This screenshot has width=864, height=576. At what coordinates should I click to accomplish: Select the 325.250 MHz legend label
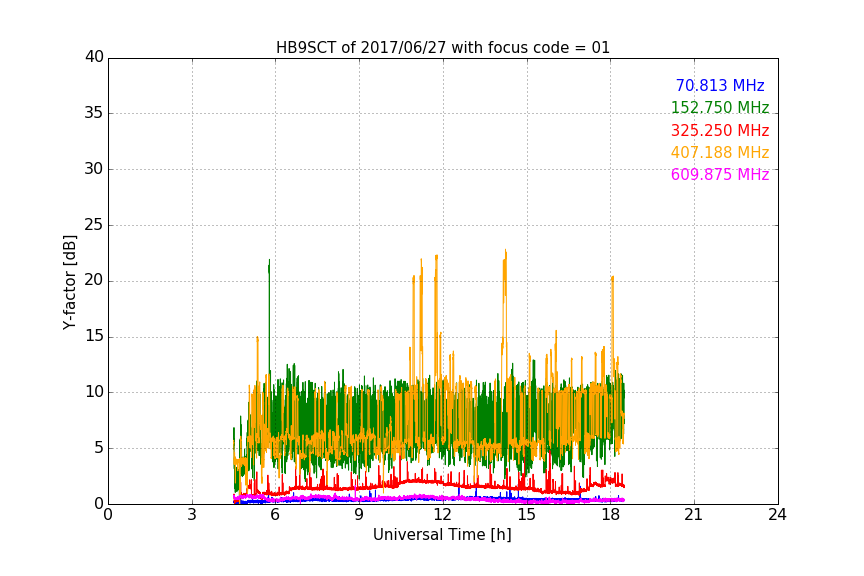pyautogui.click(x=720, y=131)
